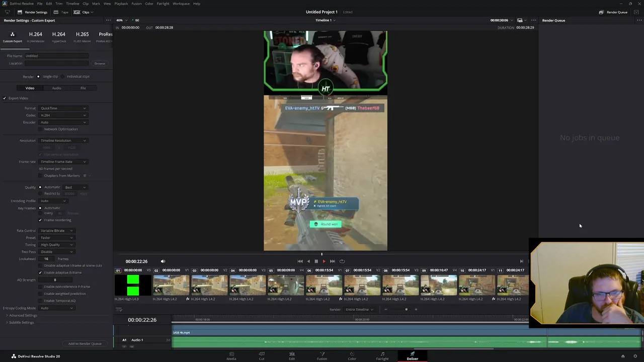Viewport: 644px width, 362px height.
Task: Play forward red play button
Action: coord(324,261)
